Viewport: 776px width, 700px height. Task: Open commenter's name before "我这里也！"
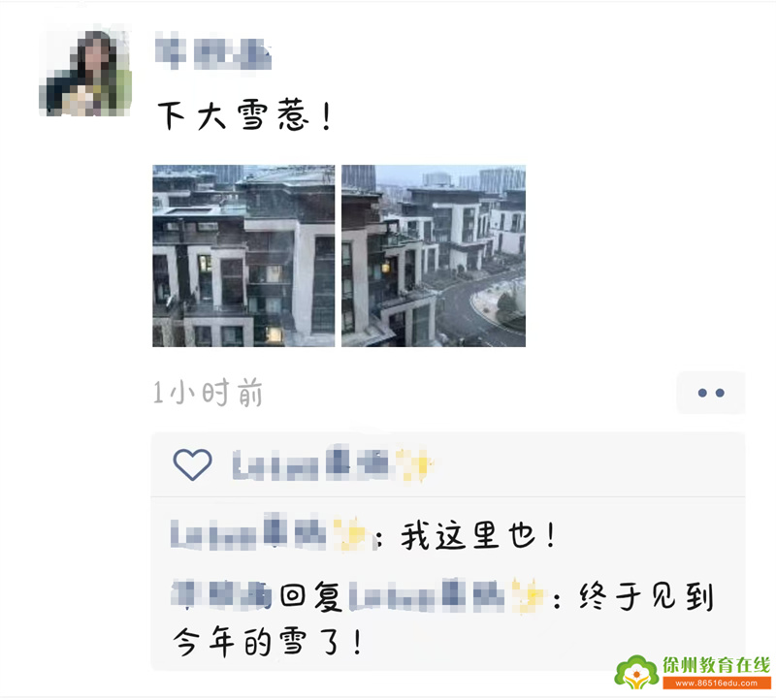point(249,534)
